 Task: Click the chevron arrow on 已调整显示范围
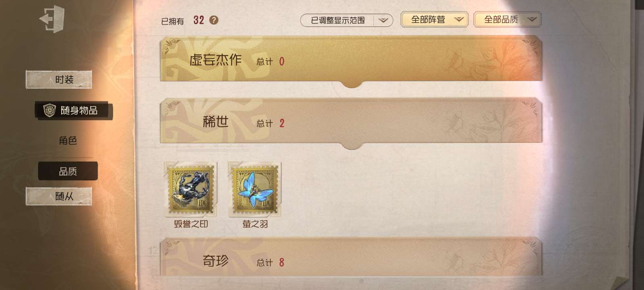(383, 20)
